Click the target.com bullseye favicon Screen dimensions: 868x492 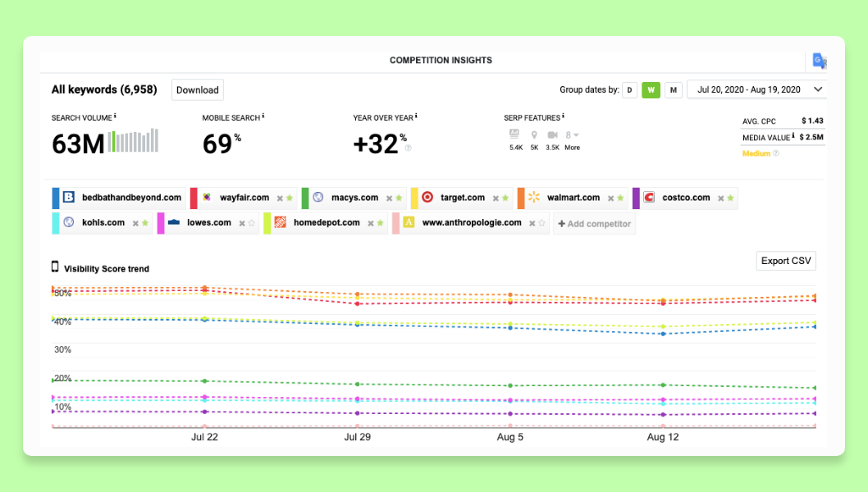click(x=427, y=197)
